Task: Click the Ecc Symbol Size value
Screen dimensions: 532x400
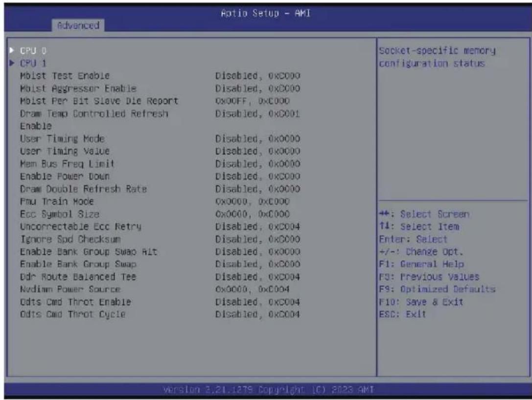Action: pos(253,214)
